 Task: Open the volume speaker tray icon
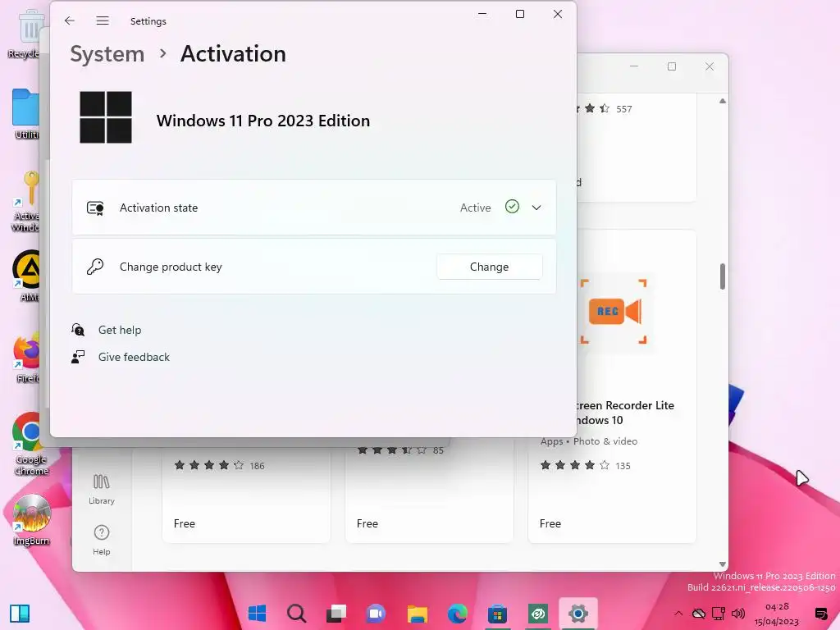[738, 614]
